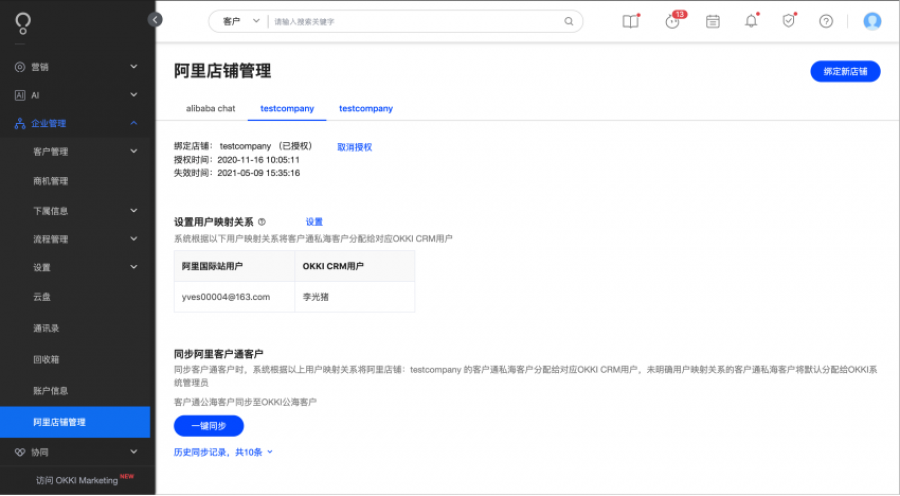This screenshot has height=496, width=900.
Task: Expand 历史同步记录 history list
Action: pyautogui.click(x=270, y=452)
